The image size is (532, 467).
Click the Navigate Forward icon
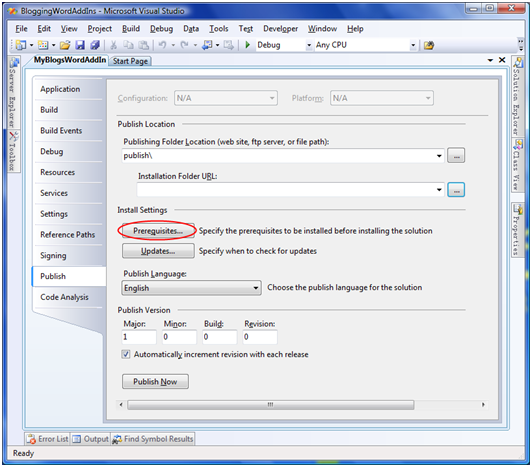229,45
